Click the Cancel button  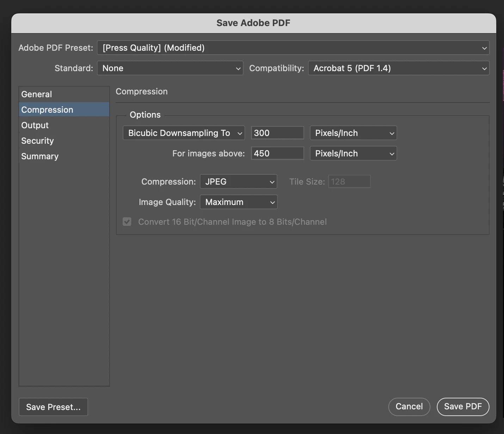409,407
